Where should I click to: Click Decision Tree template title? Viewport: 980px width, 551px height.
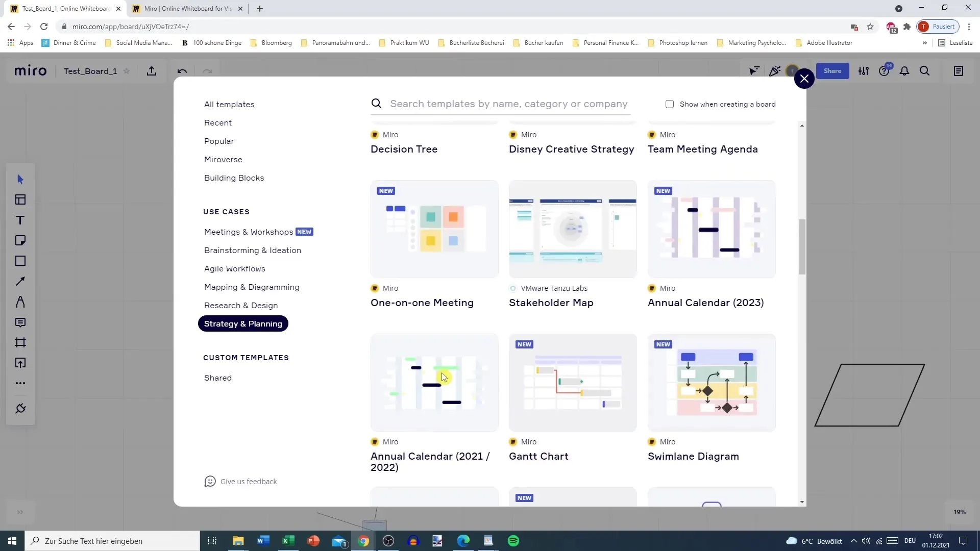coord(404,149)
